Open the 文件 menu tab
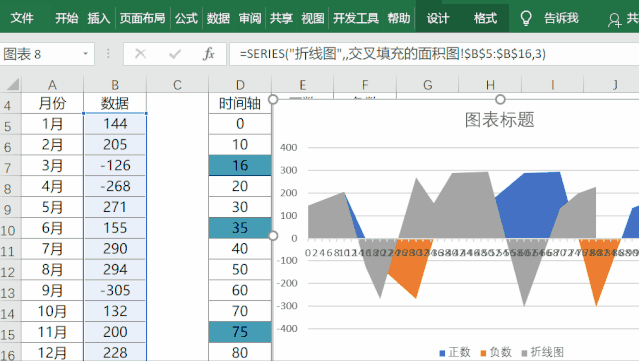 22,18
